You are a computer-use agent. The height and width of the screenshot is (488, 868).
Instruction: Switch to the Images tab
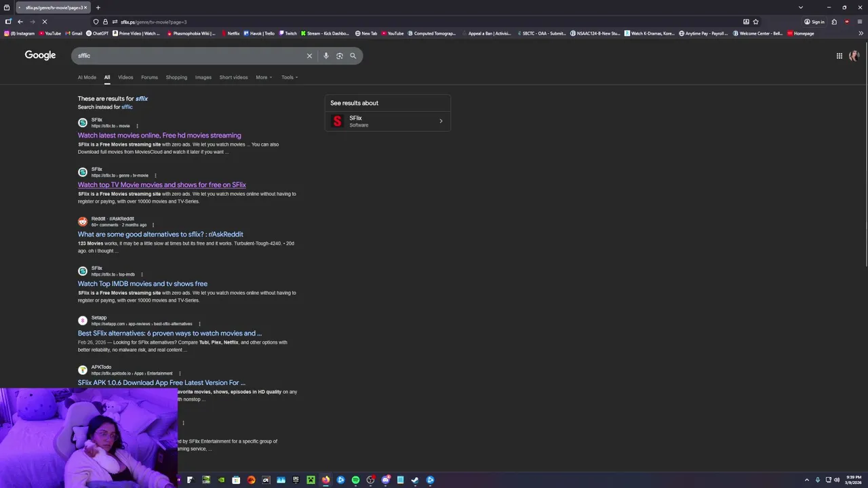tap(203, 77)
